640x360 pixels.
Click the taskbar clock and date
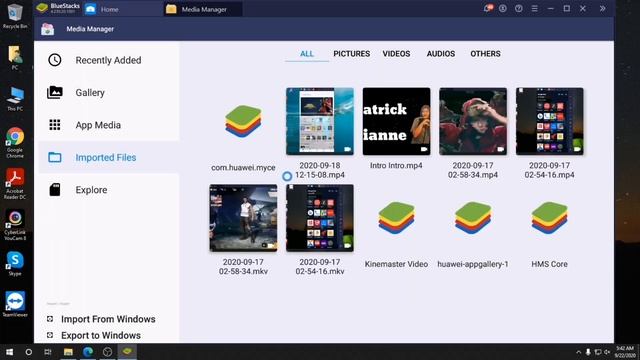[x=624, y=352]
